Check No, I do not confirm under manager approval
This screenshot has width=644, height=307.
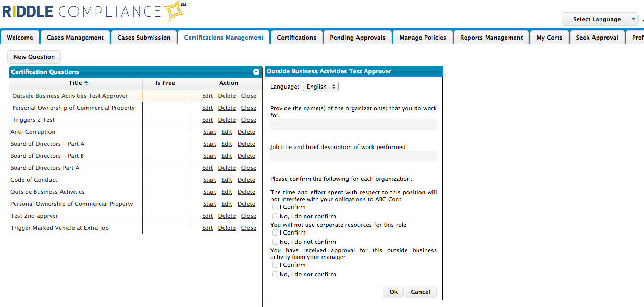click(275, 274)
